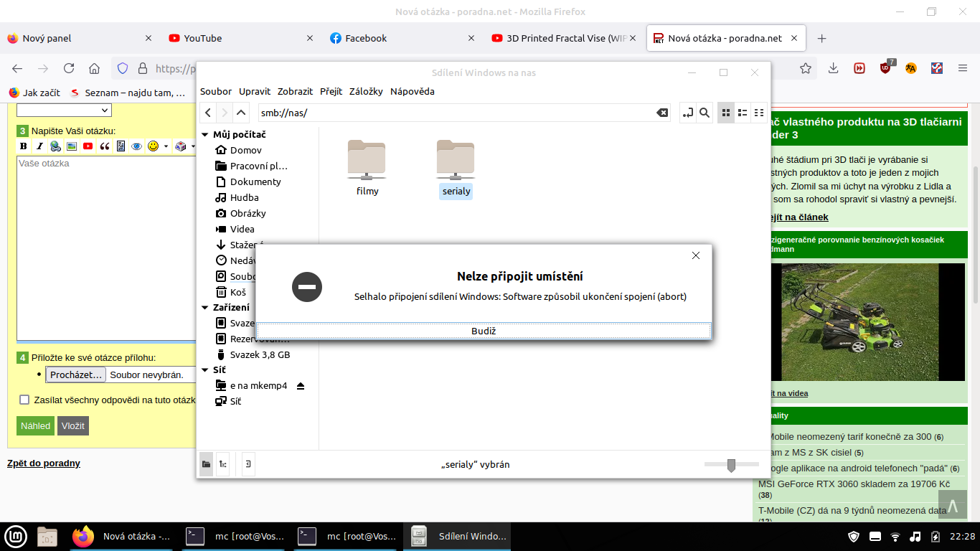Click the Italic formatting icon in the question editor
The image size is (980, 551).
pos(39,146)
